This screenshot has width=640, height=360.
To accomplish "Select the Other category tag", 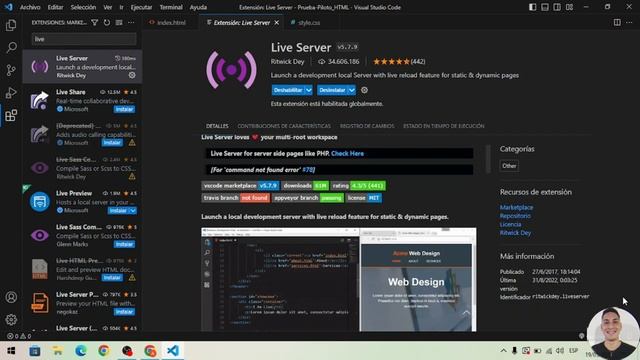I will [x=509, y=166].
